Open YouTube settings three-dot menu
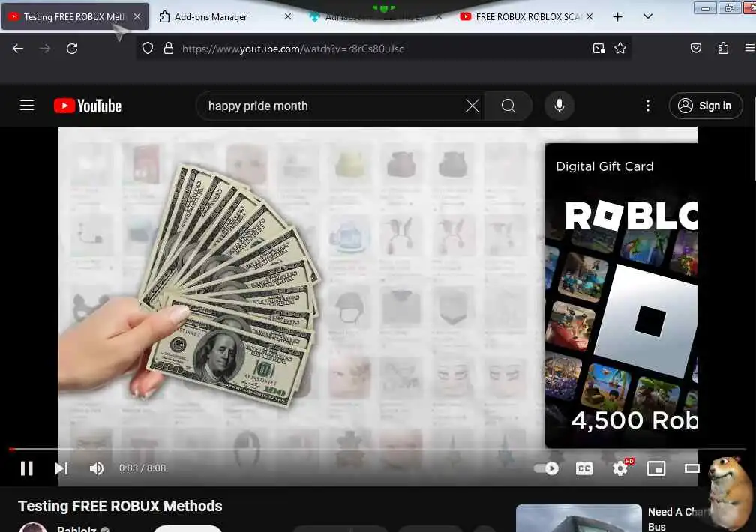The height and width of the screenshot is (532, 756). [648, 106]
